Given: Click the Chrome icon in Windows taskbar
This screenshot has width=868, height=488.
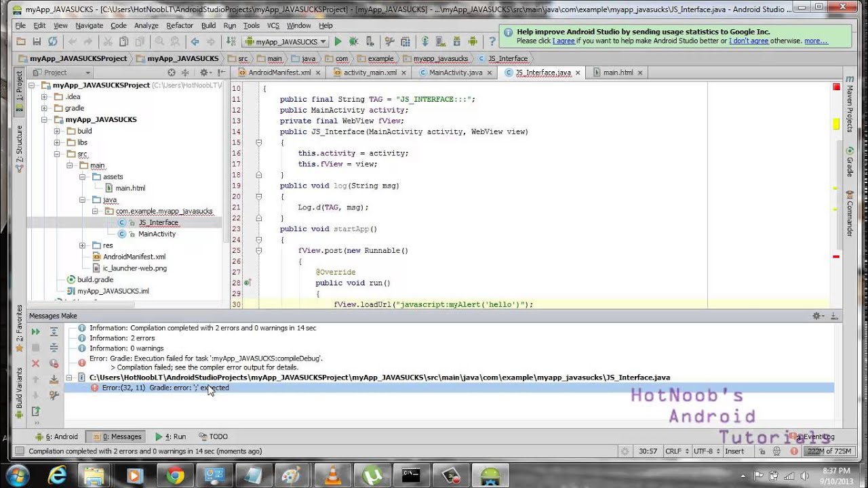Looking at the screenshot, I should pyautogui.click(x=175, y=476).
